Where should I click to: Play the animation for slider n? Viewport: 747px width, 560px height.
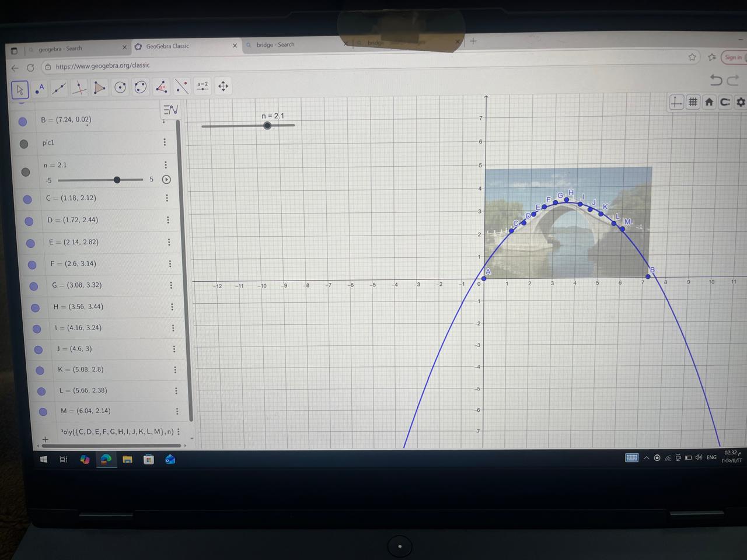(x=166, y=180)
